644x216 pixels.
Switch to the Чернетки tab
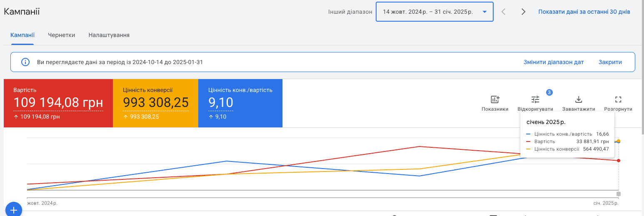click(62, 35)
